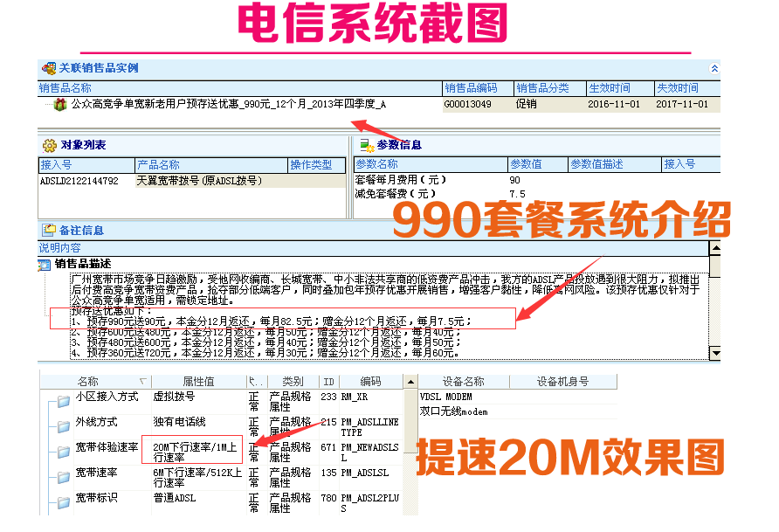Collapse the 关联销售品实例 panel with the chevron

pyautogui.click(x=714, y=68)
